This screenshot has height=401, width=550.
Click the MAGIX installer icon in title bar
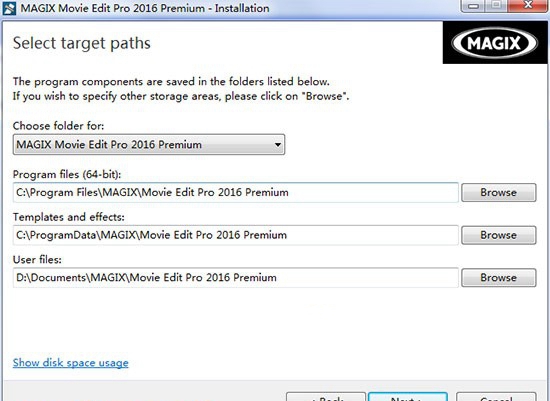pos(9,8)
